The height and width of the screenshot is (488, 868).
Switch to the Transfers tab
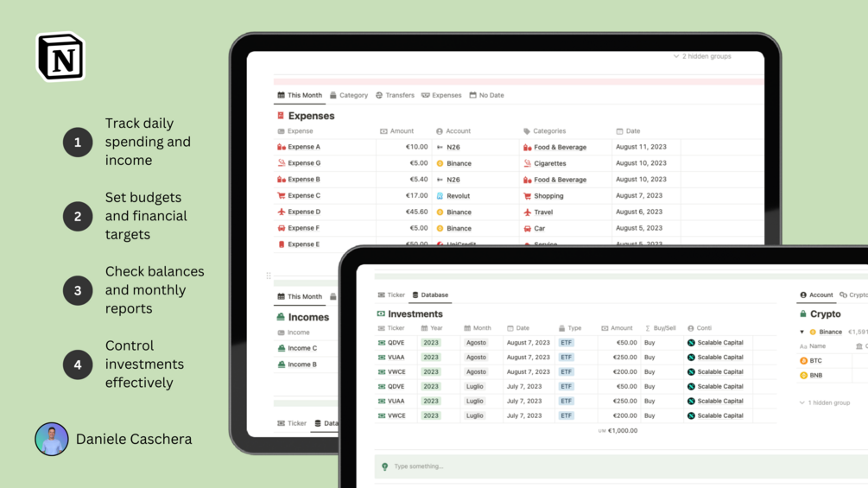pos(395,95)
